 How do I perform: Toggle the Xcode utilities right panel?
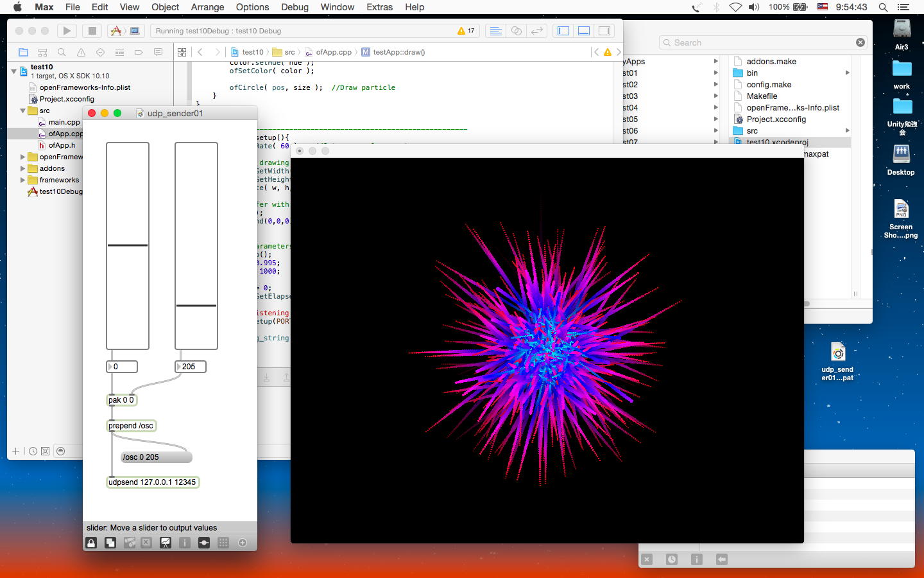pyautogui.click(x=604, y=31)
